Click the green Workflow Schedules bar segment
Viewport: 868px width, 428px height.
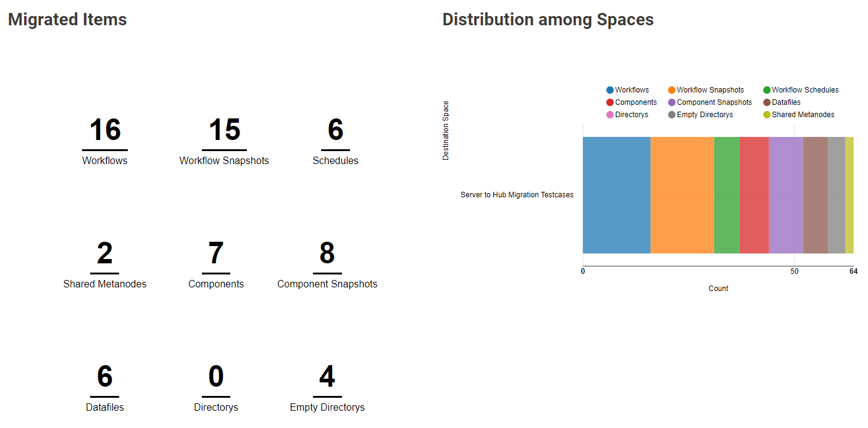click(727, 195)
